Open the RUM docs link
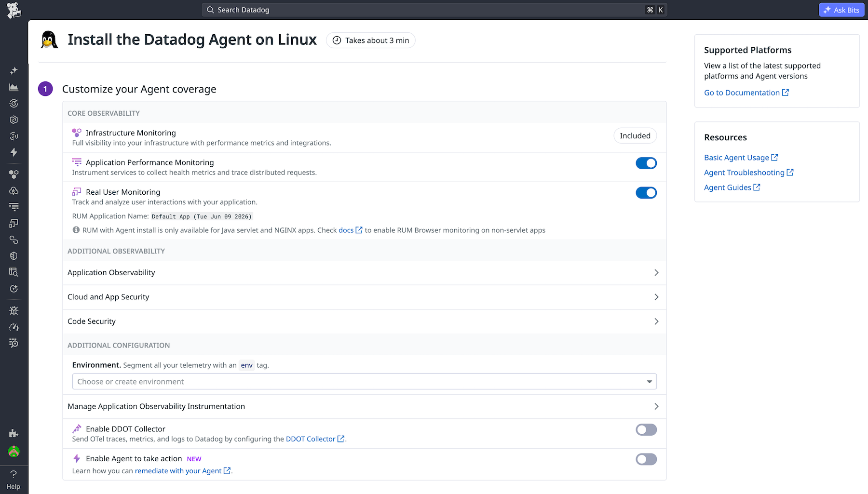Viewport: 868px width, 494px height. pos(350,230)
